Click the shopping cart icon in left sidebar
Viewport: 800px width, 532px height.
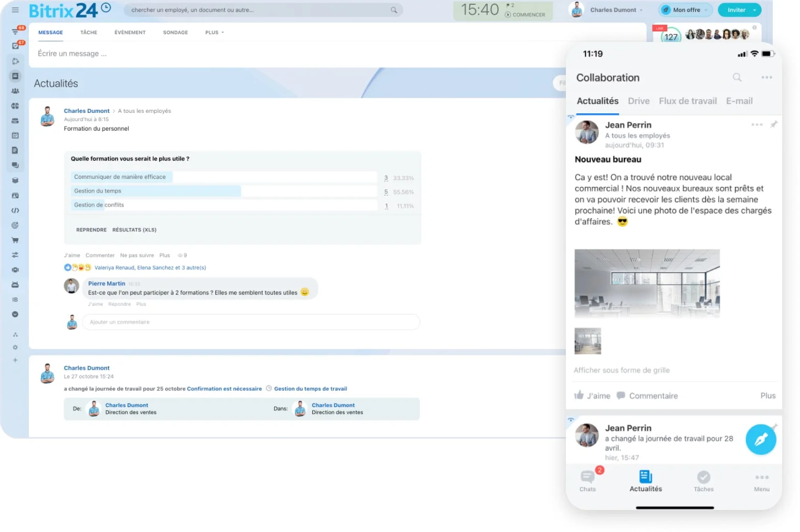pyautogui.click(x=15, y=240)
